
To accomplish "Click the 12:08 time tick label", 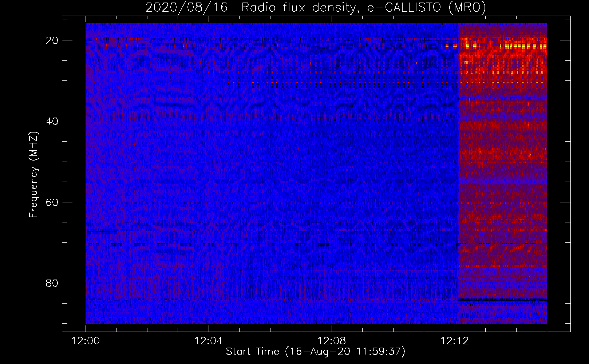I will [x=332, y=341].
